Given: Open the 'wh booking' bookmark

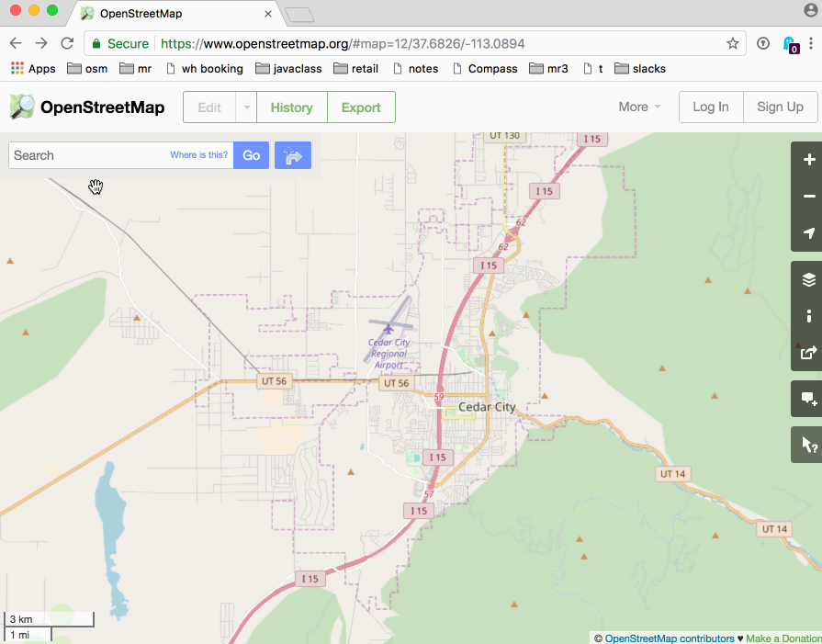Looking at the screenshot, I should coord(205,69).
